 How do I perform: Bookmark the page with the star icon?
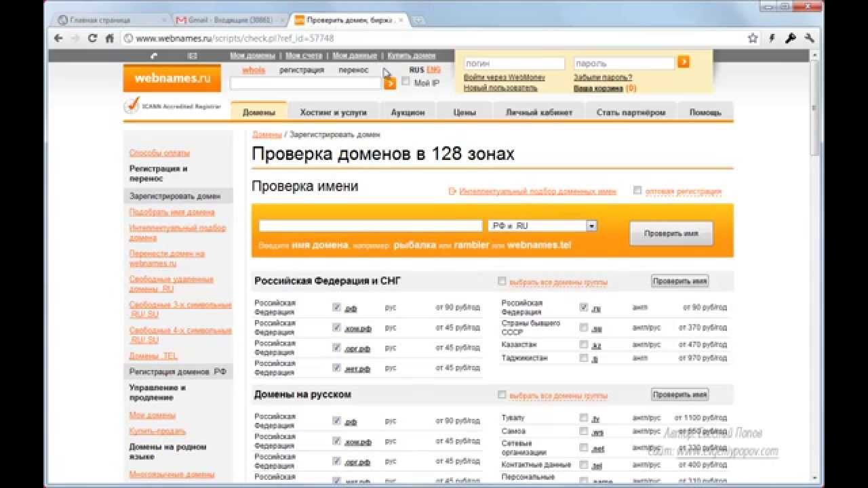coord(753,39)
